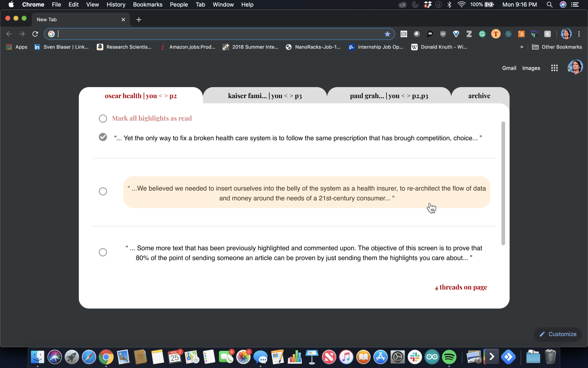Screen dimensions: 588x368
Task: Click the 'Some more text' highlight quote
Action: tap(304, 253)
